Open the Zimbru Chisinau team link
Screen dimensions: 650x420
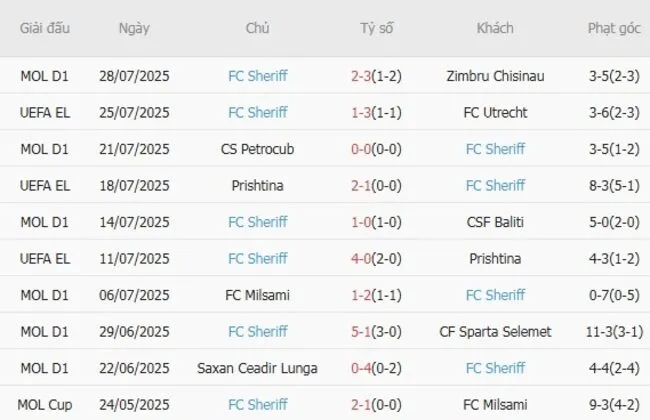pos(496,76)
